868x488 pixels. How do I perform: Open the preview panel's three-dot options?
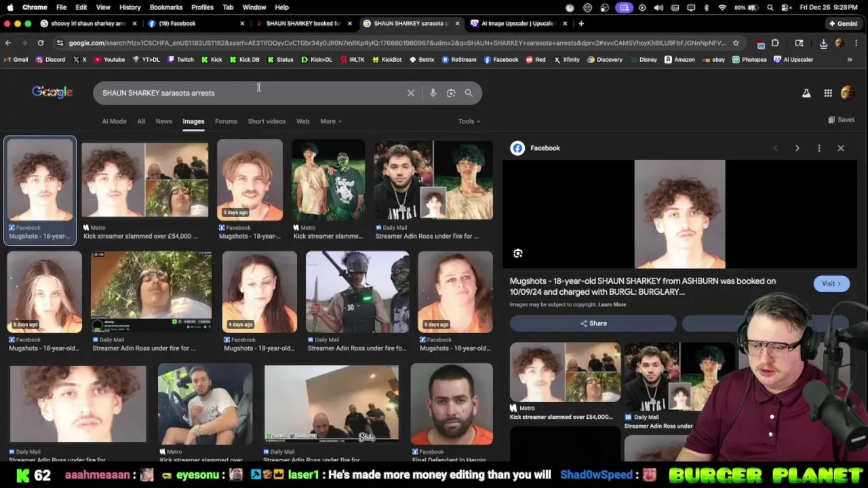click(x=818, y=148)
